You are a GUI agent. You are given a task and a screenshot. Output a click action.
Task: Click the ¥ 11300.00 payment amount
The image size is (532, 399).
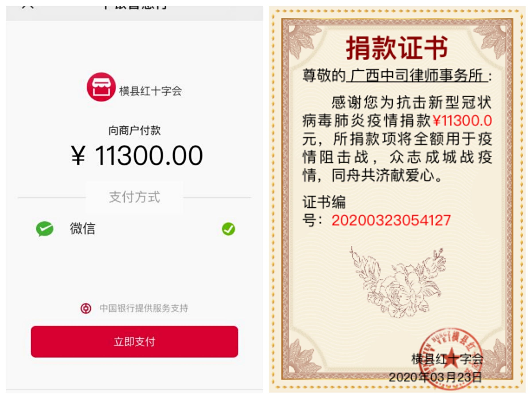point(137,155)
